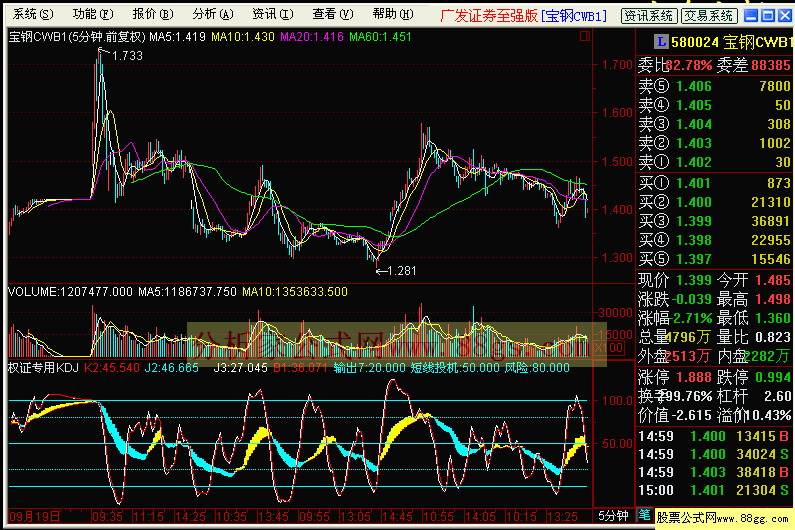Click the X100 volume scale box
The image size is (795, 530).
[x=607, y=348]
